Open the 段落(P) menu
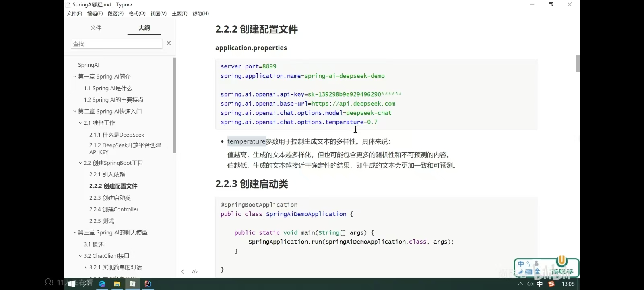644x290 pixels. tap(116, 14)
